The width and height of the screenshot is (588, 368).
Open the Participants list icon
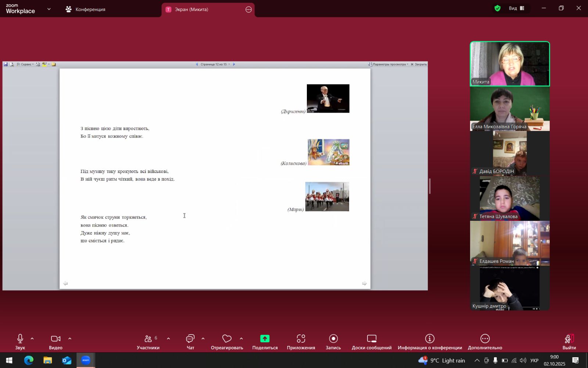pyautogui.click(x=148, y=339)
